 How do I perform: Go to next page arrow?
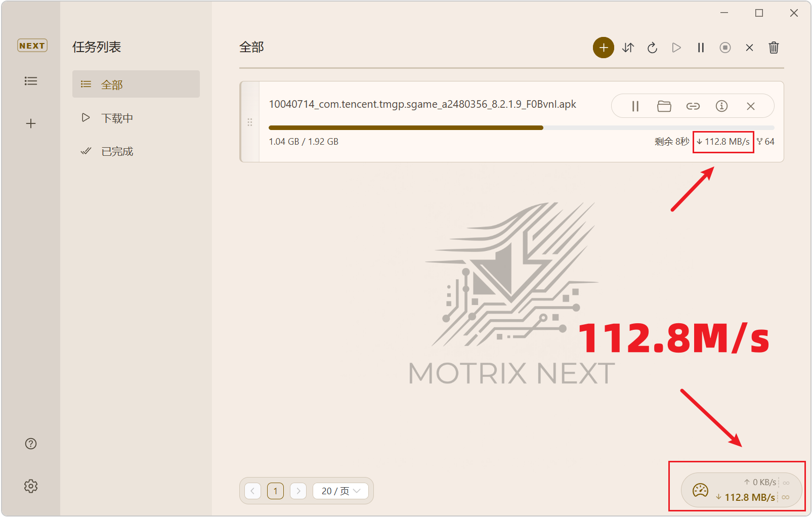pyautogui.click(x=298, y=491)
